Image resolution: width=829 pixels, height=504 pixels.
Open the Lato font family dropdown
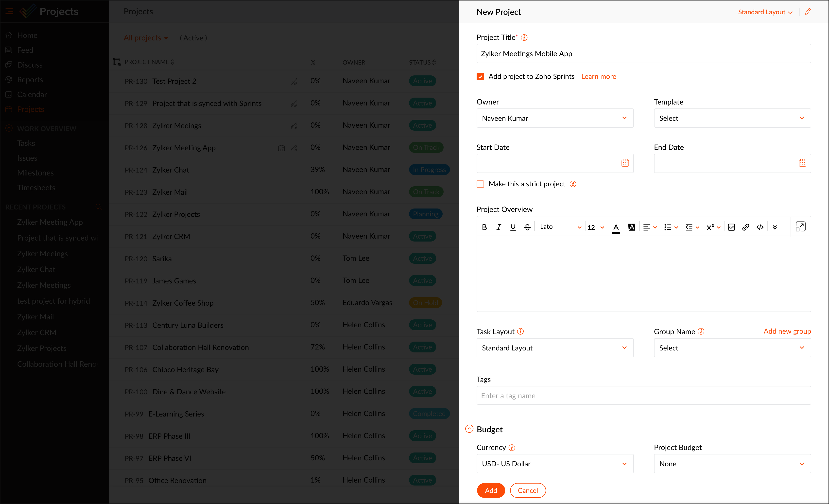tap(560, 227)
